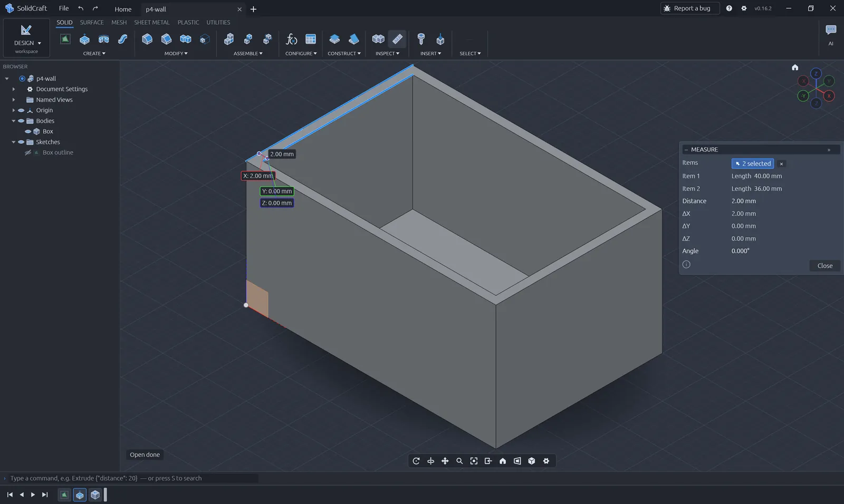Click the 2 selected items chip
The width and height of the screenshot is (844, 504).
coord(753,163)
